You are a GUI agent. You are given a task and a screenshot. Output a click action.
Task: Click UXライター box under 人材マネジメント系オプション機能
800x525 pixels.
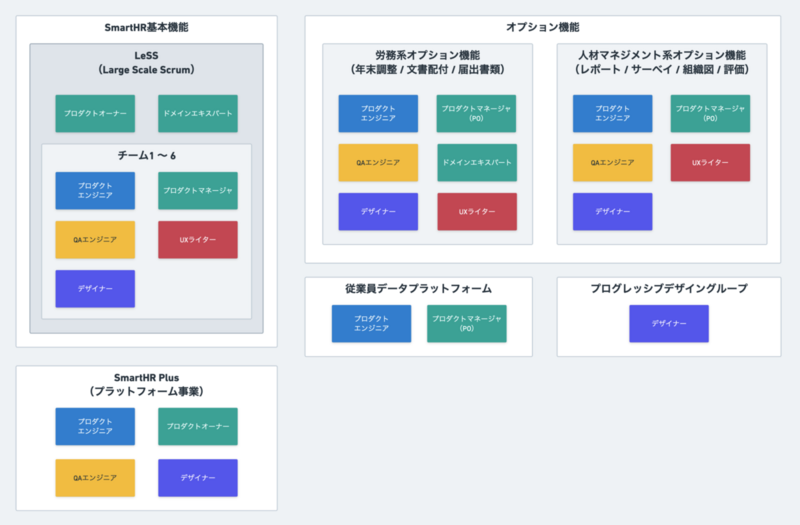pos(710,162)
